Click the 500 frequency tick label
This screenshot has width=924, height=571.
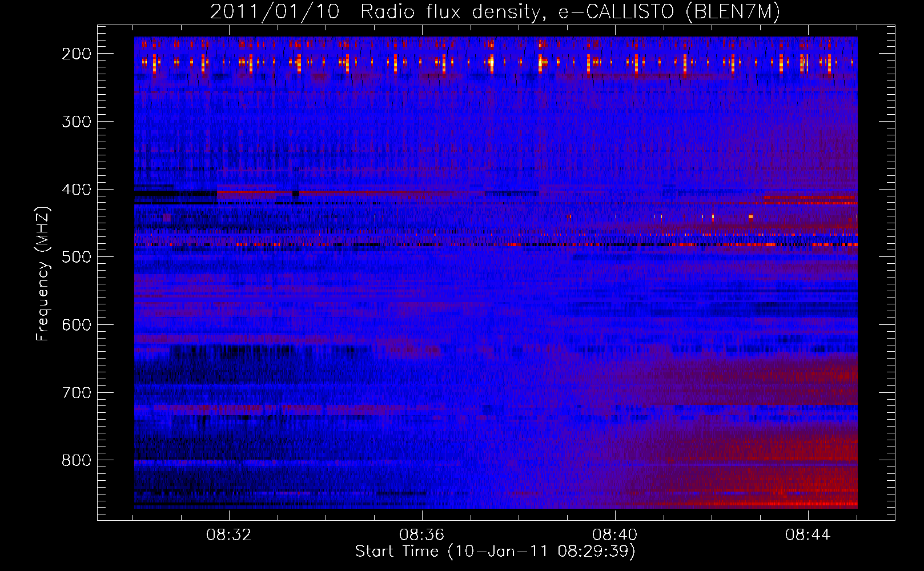(x=76, y=257)
